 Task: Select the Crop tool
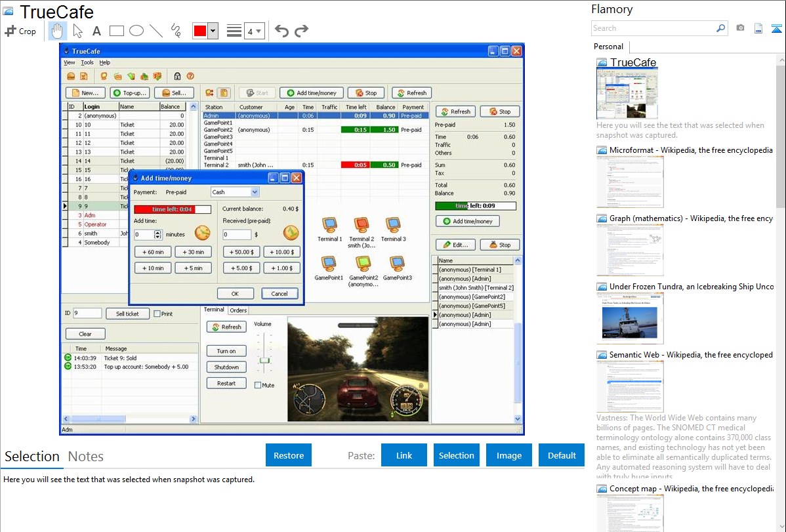pyautogui.click(x=20, y=31)
